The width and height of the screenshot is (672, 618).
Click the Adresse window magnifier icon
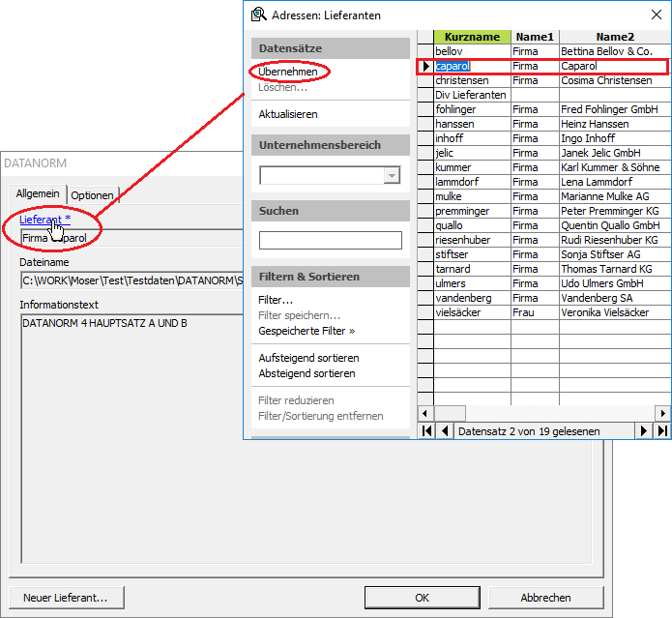click(258, 15)
